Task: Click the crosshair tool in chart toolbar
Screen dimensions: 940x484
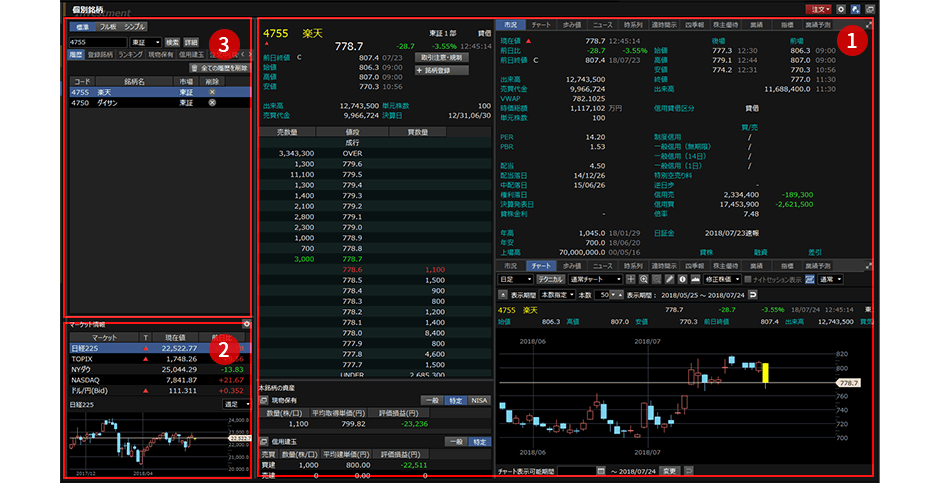Action: 631,280
